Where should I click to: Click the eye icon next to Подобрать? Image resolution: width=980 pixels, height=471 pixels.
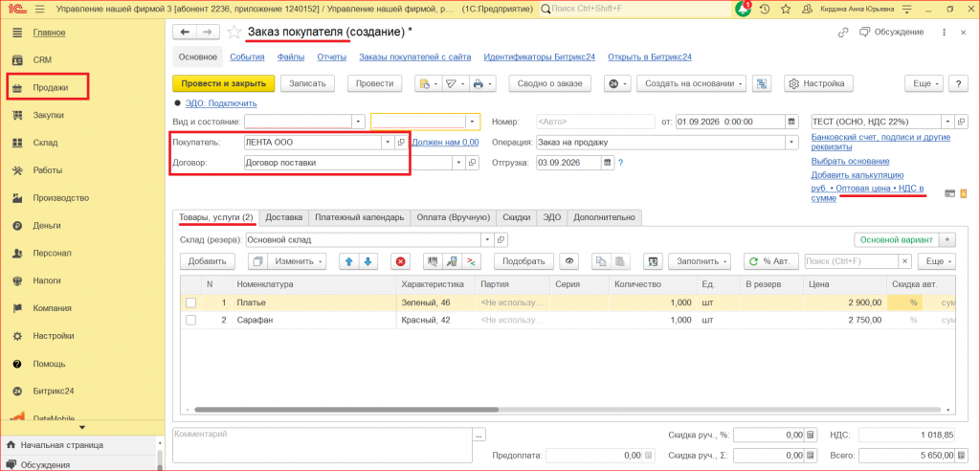(568, 260)
